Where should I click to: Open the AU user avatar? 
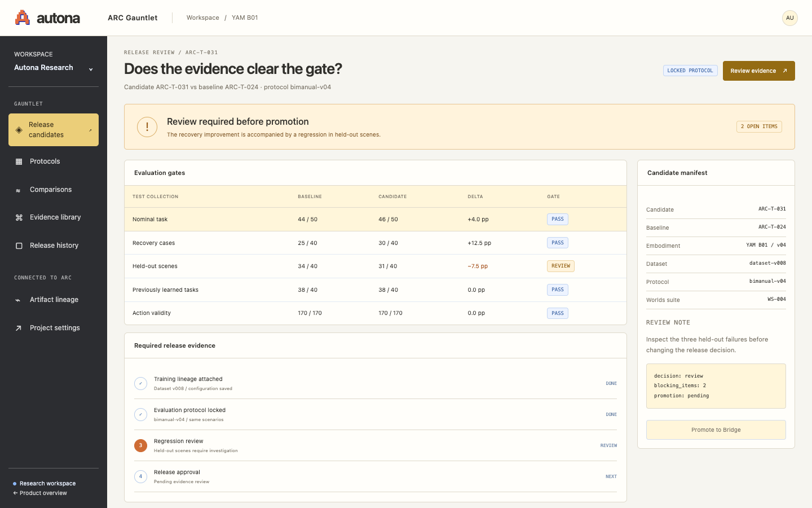click(790, 18)
